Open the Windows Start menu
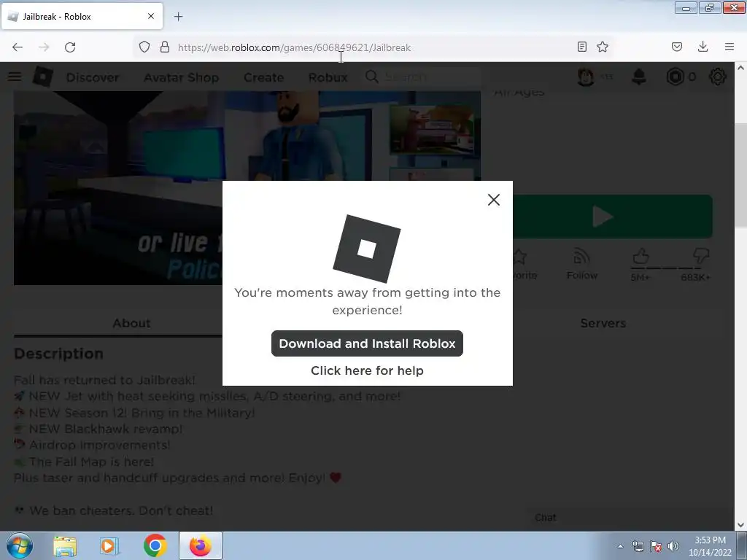Image resolution: width=747 pixels, height=560 pixels. (20, 545)
